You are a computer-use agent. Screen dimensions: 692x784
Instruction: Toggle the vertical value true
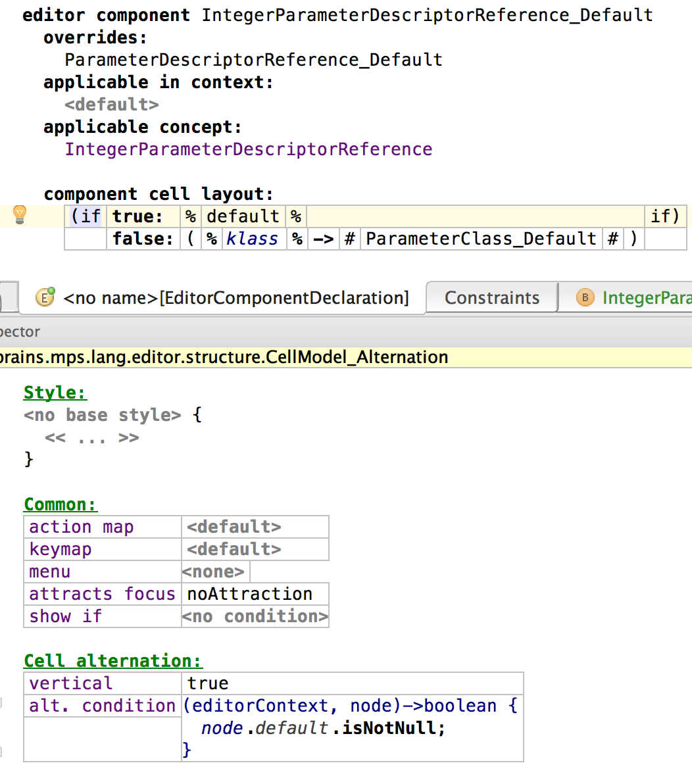[208, 683]
